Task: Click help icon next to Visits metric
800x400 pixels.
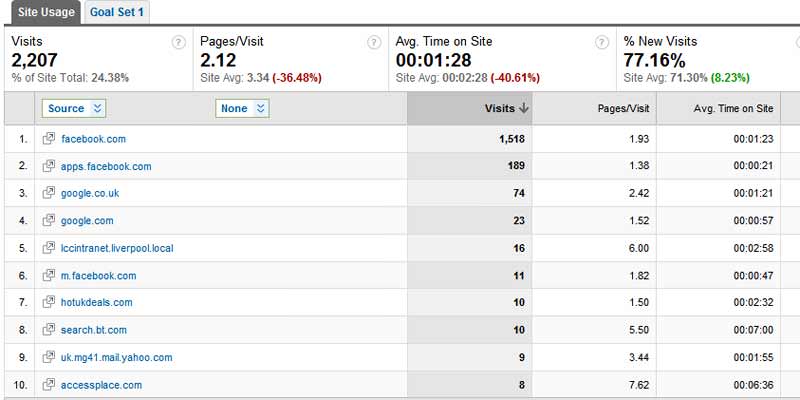Action: pyautogui.click(x=178, y=42)
